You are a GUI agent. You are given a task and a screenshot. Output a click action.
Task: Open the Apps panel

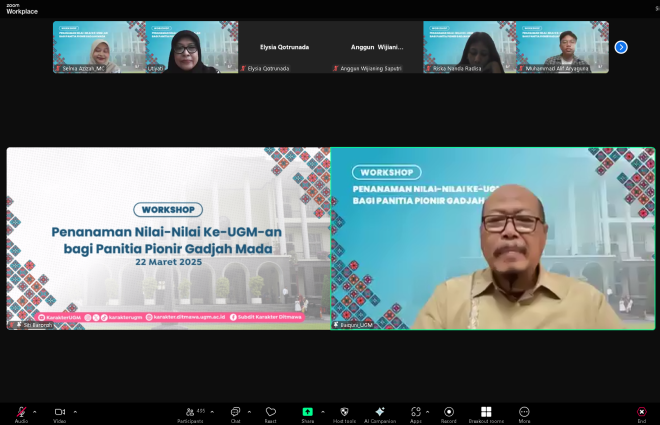point(414,412)
